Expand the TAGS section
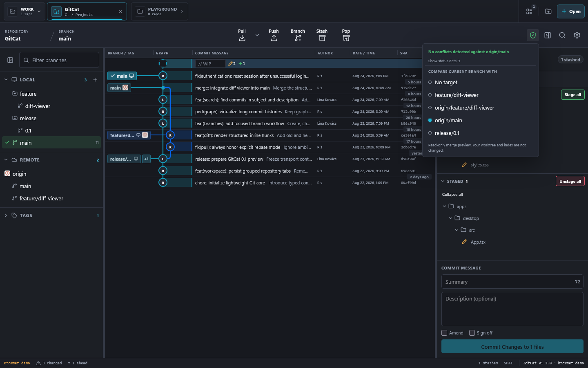The height and width of the screenshot is (368, 588). tap(6, 215)
